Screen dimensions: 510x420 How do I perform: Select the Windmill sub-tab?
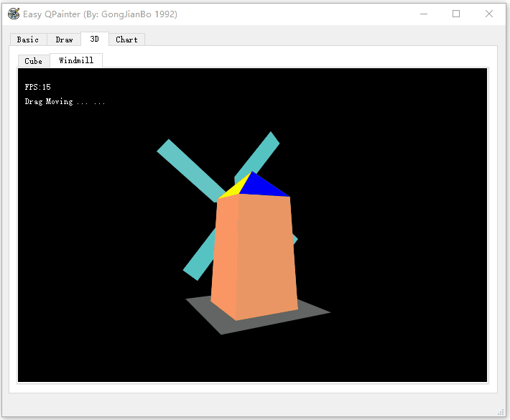[x=76, y=60]
